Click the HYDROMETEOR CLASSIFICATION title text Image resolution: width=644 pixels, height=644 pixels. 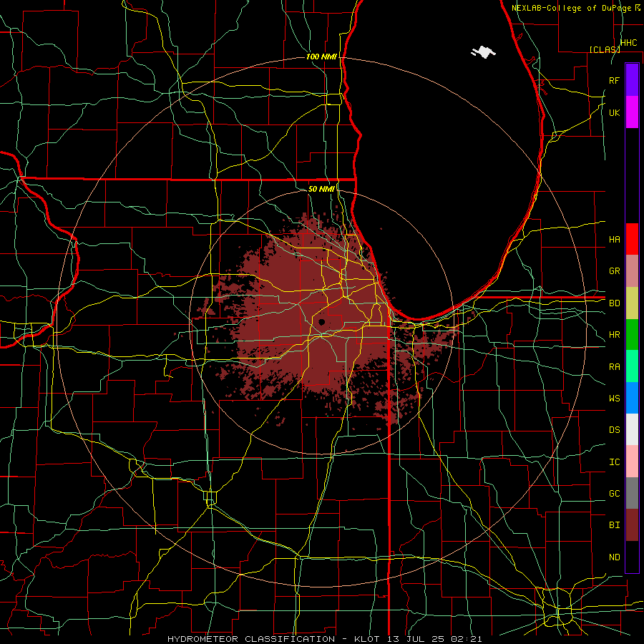click(x=251, y=639)
